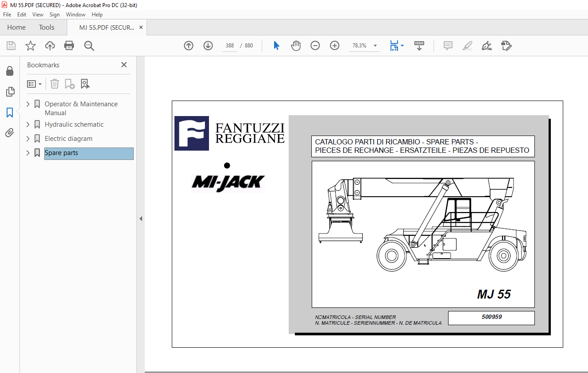The image size is (588, 373).
Task: Close the MJ 55.PDF document tab
Action: [141, 27]
